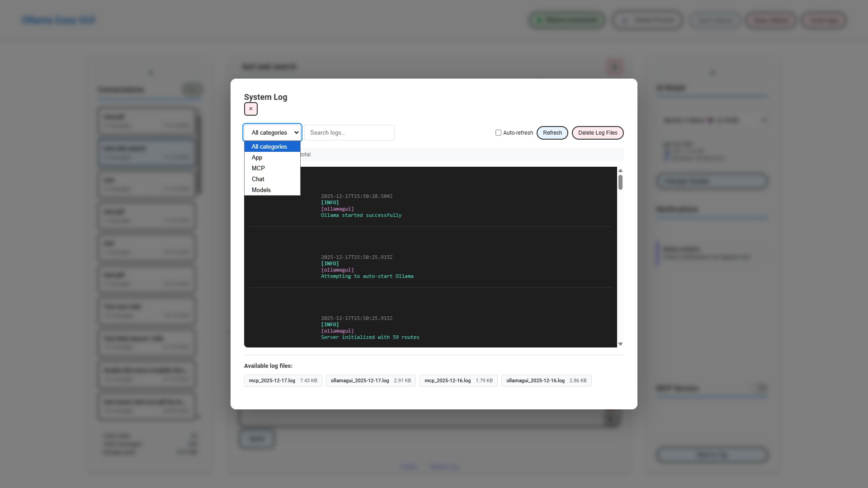Viewport: 868px width, 488px height.
Task: Select App from category list
Action: point(257,158)
